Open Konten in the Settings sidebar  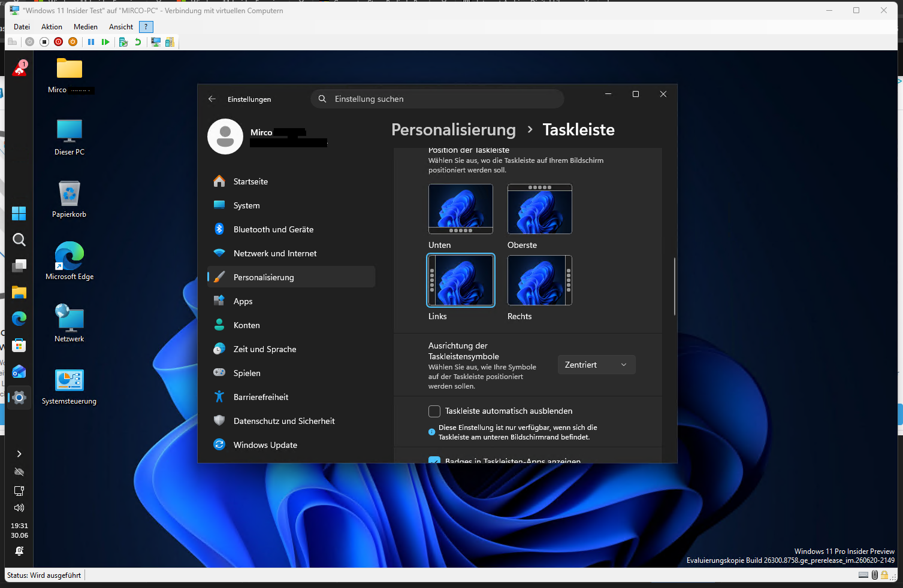pos(291,325)
